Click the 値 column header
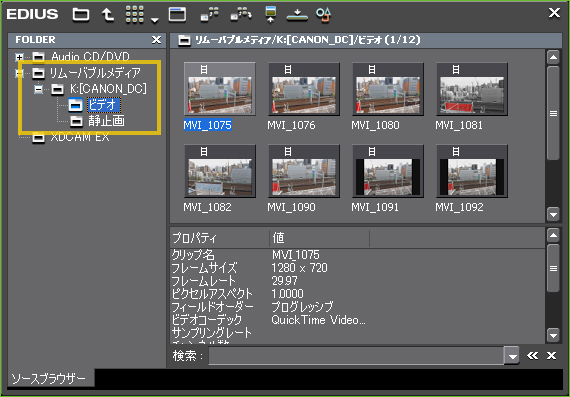The height and width of the screenshot is (397, 570). coord(320,238)
